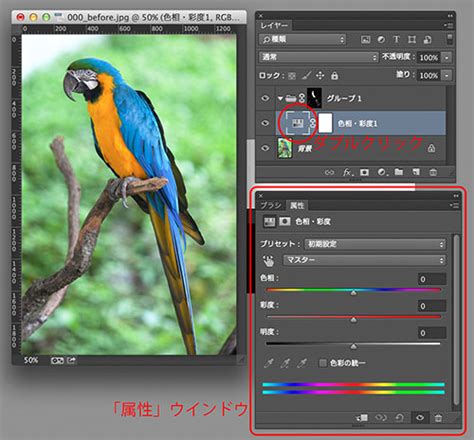Hide the グループ1 group layer
The height and width of the screenshot is (440, 474).
(265, 98)
